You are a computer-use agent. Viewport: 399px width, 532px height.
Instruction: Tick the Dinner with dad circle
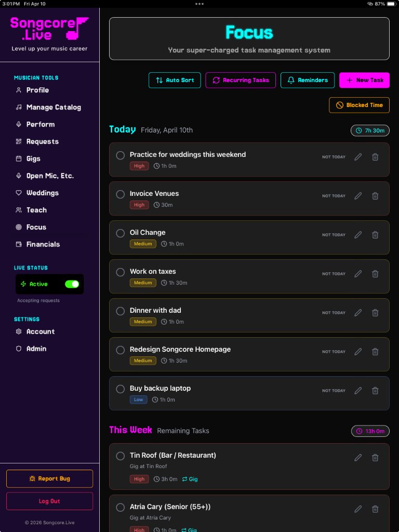[121, 311]
